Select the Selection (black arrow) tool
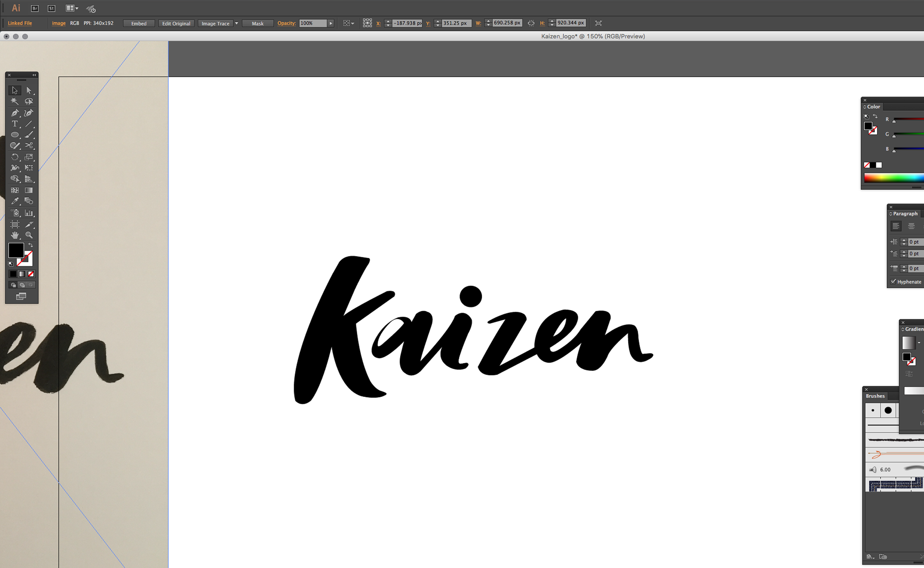The width and height of the screenshot is (924, 568). (x=15, y=90)
